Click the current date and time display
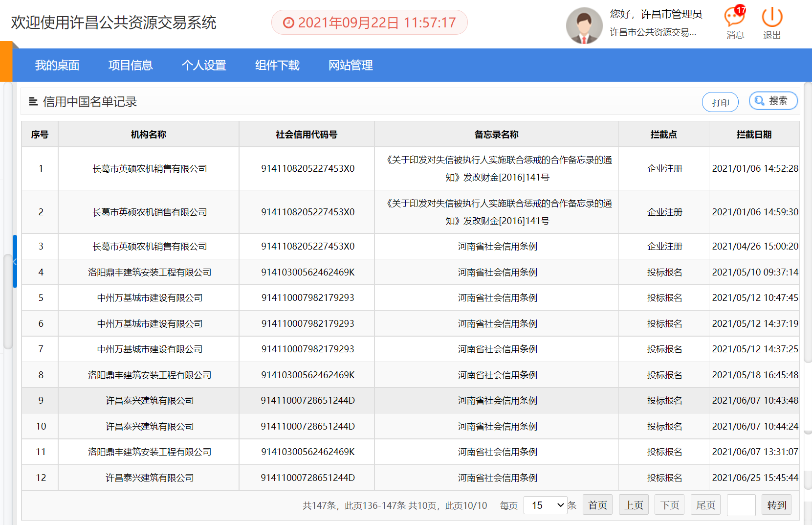 pos(370,23)
